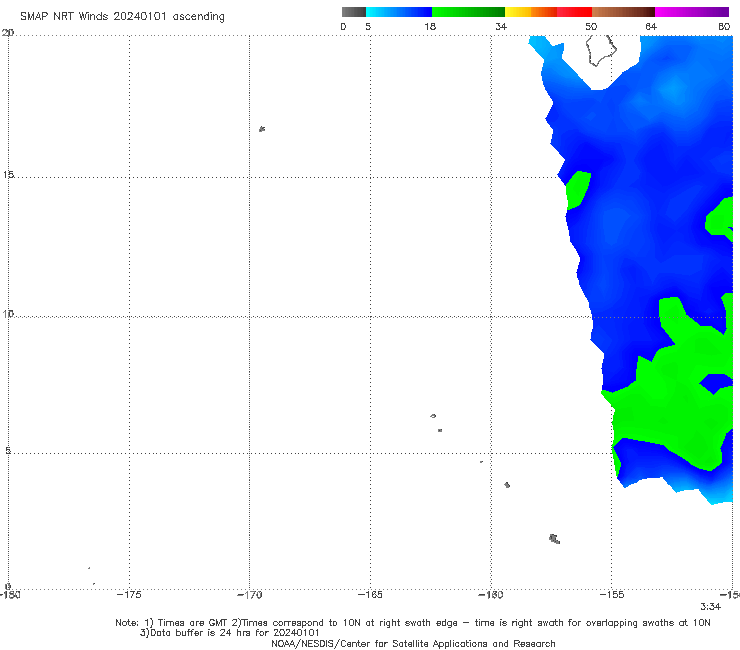740x650 pixels.
Task: Click the note line starting 'Note: 1) Times are GMT'
Action: point(412,623)
